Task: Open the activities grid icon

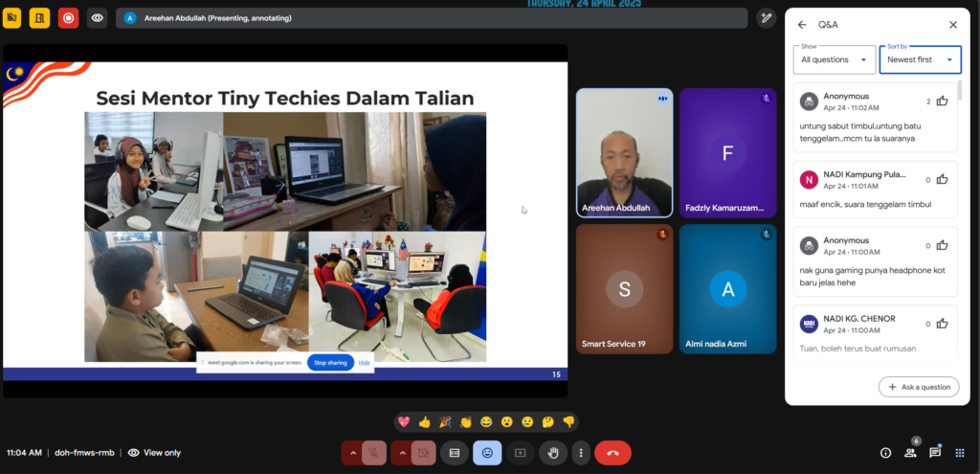Action: (x=959, y=453)
